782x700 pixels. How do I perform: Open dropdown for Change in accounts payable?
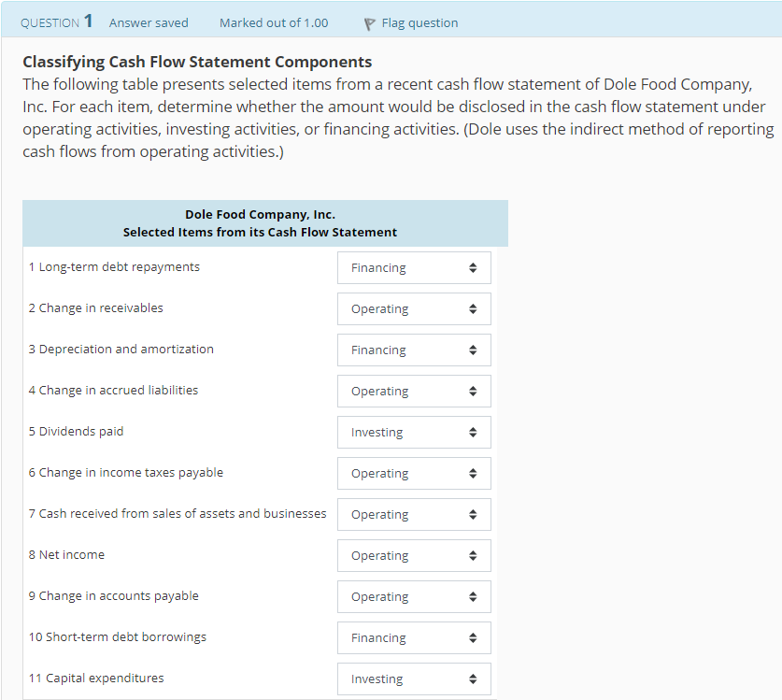point(414,596)
